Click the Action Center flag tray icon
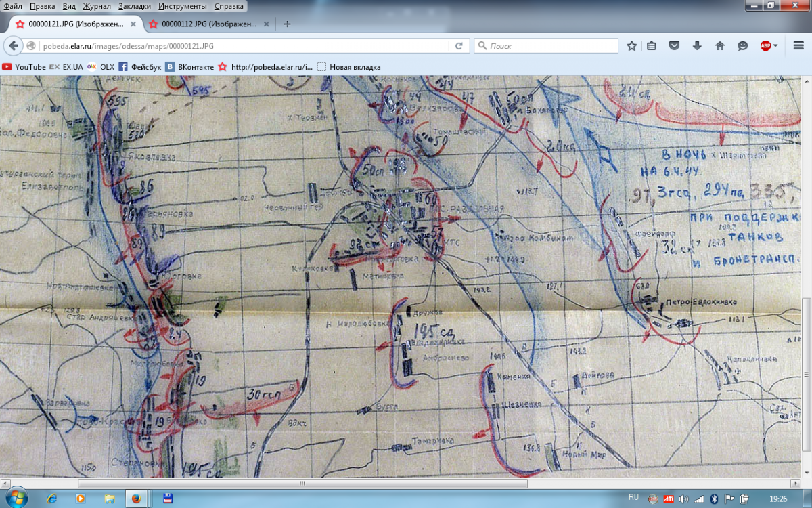Image resolution: width=812 pixels, height=508 pixels. pyautogui.click(x=728, y=499)
